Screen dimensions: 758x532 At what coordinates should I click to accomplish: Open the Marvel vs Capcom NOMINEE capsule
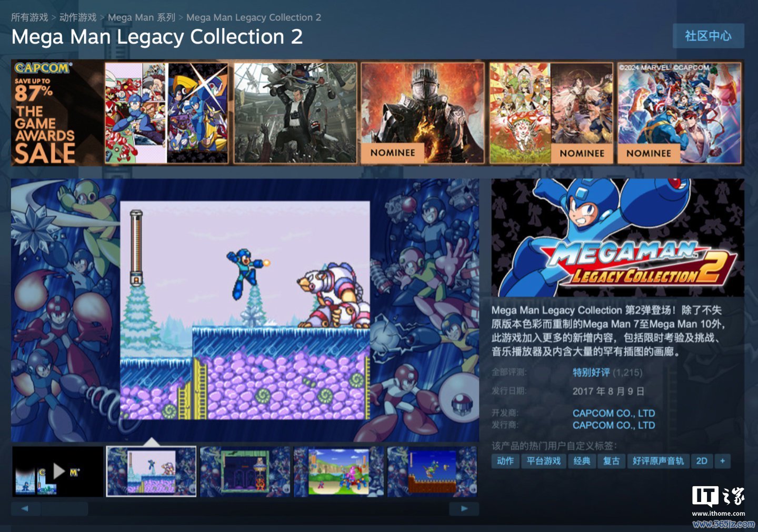pyautogui.click(x=679, y=113)
